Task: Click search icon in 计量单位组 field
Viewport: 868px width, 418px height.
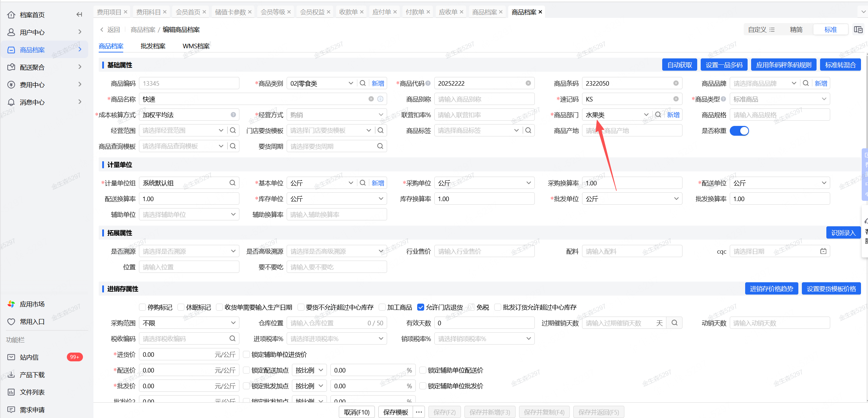Action: [232, 183]
